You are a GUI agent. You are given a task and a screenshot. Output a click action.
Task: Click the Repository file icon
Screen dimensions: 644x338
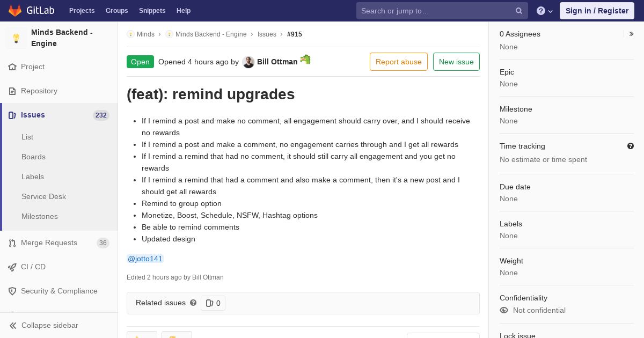coord(12,91)
